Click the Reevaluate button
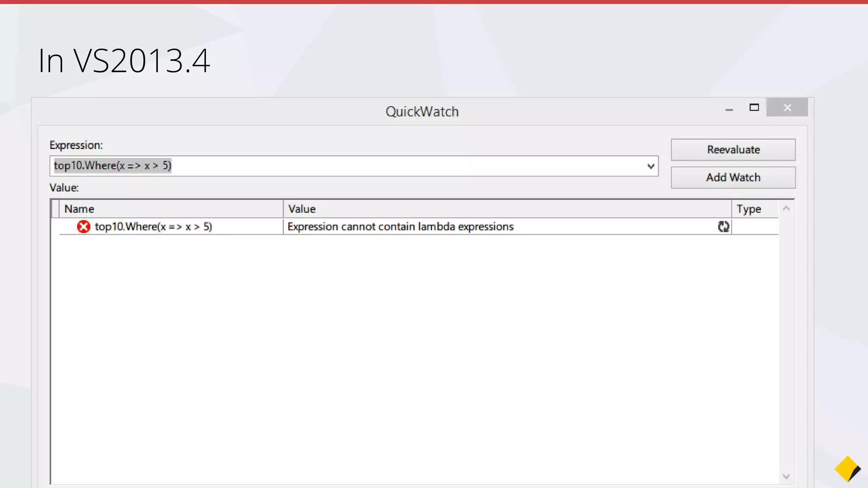This screenshot has width=868, height=488. (733, 150)
